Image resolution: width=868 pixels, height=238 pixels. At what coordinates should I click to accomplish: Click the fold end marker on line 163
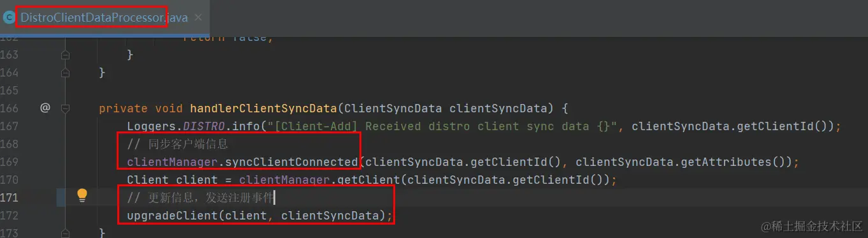(65, 55)
